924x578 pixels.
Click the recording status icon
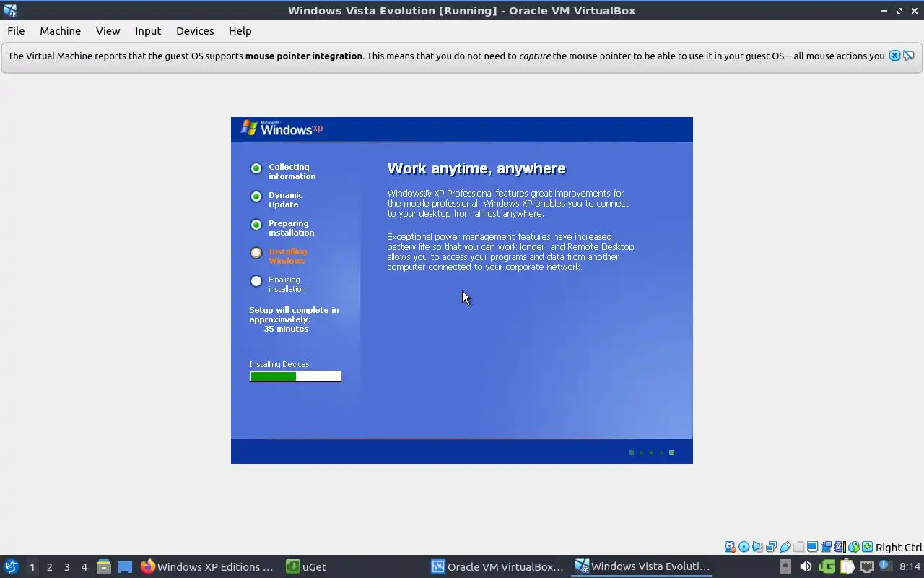point(826,547)
